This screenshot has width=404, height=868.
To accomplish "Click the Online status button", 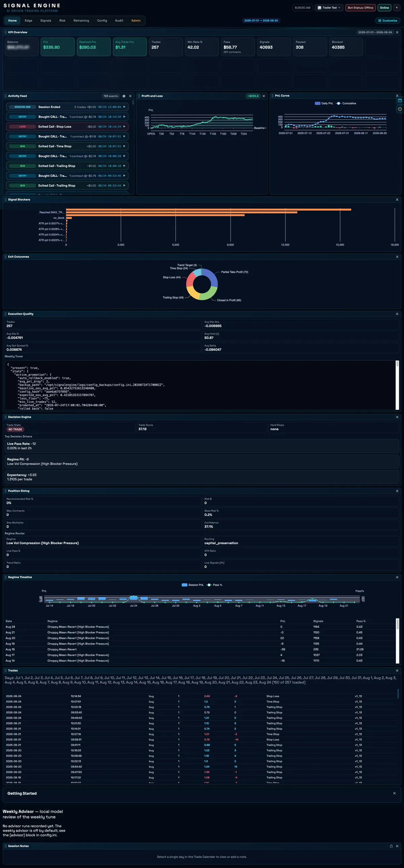I will (x=384, y=8).
